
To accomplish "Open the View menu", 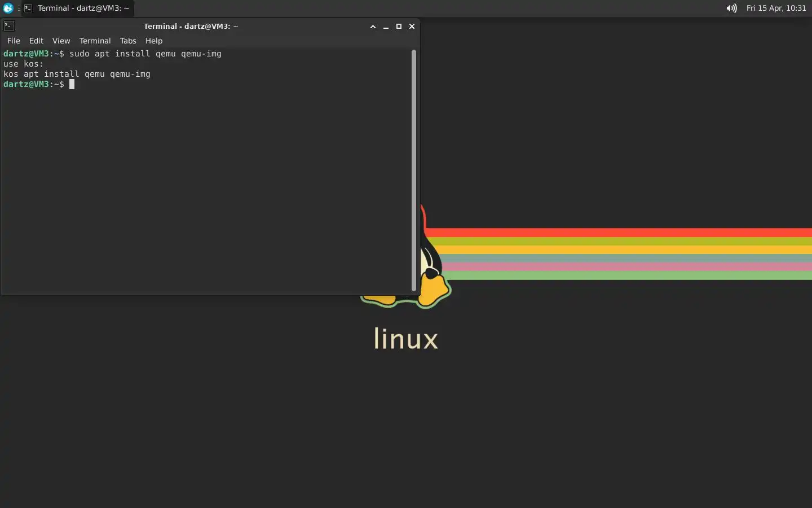I will tap(61, 41).
